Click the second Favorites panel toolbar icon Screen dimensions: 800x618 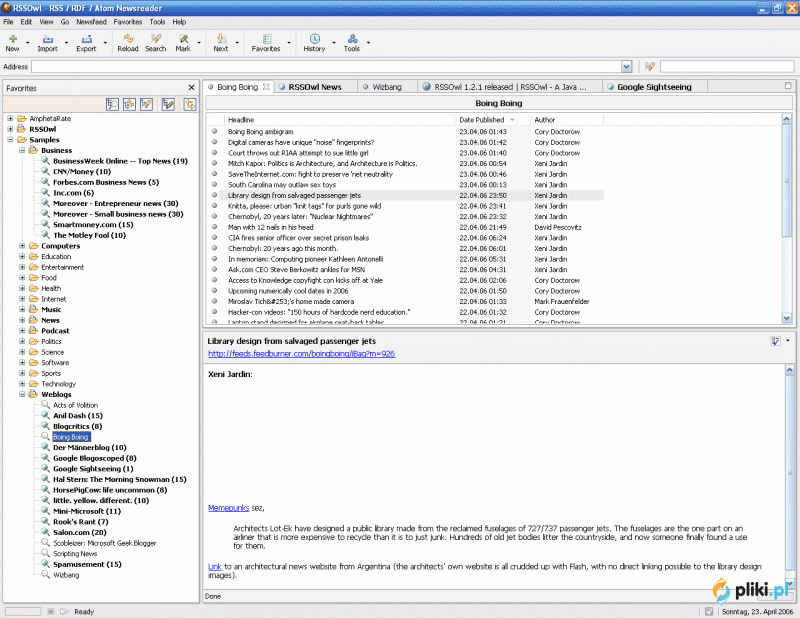tap(130, 104)
